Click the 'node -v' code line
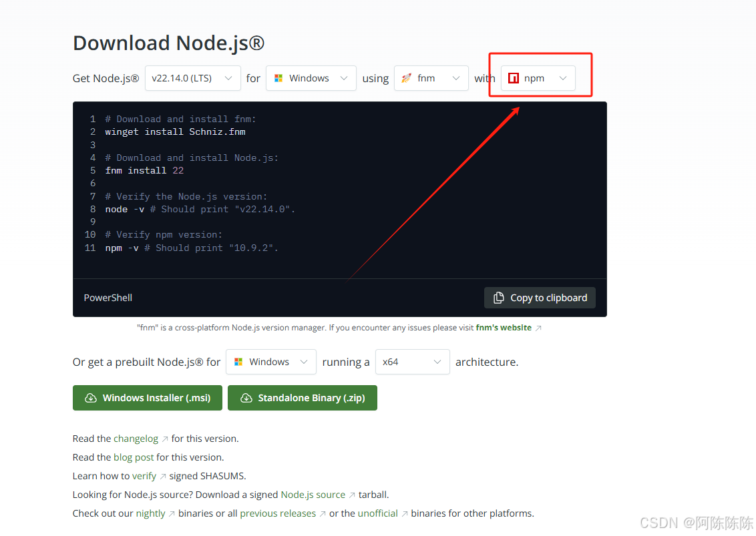The height and width of the screenshot is (536, 756). click(x=200, y=209)
